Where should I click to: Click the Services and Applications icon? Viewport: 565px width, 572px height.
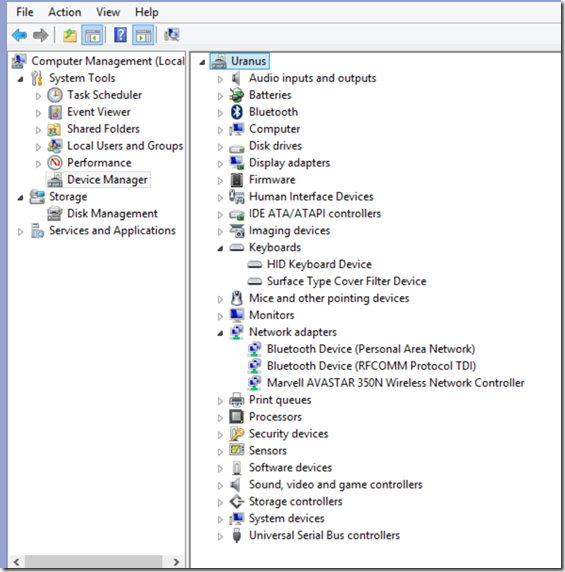coord(37,231)
